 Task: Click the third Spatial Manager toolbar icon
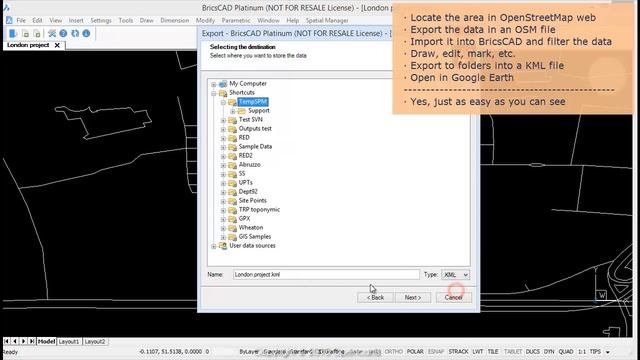37,33
